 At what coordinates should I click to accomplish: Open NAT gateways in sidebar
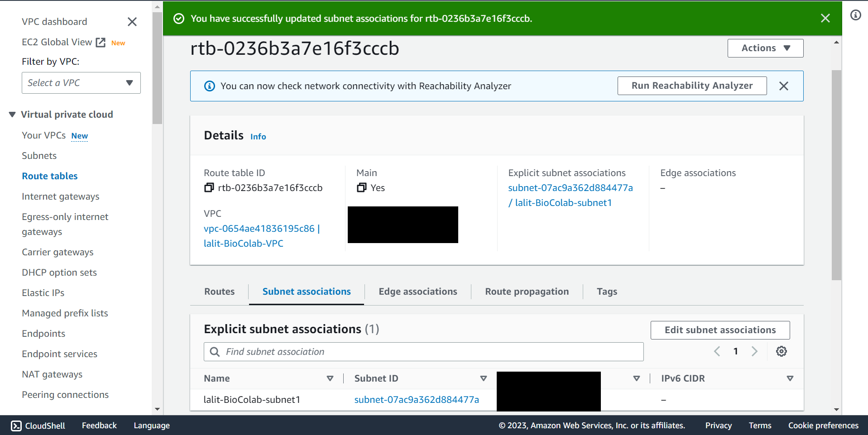pos(52,374)
